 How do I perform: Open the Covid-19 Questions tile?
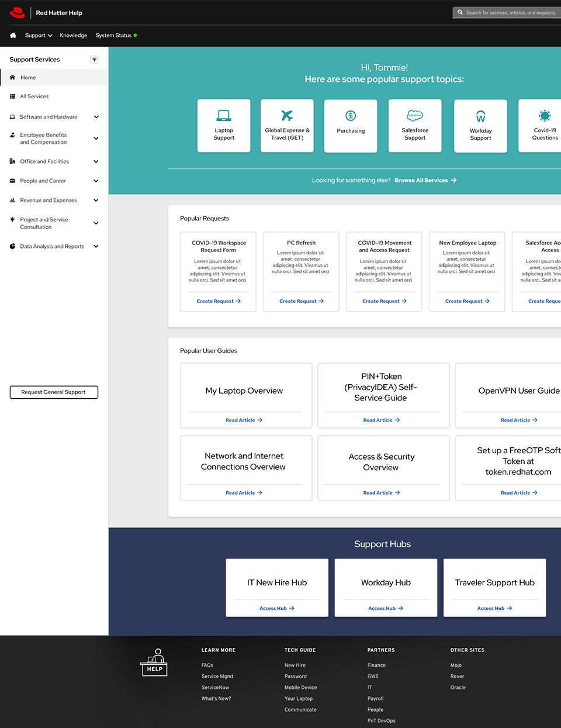[540, 126]
